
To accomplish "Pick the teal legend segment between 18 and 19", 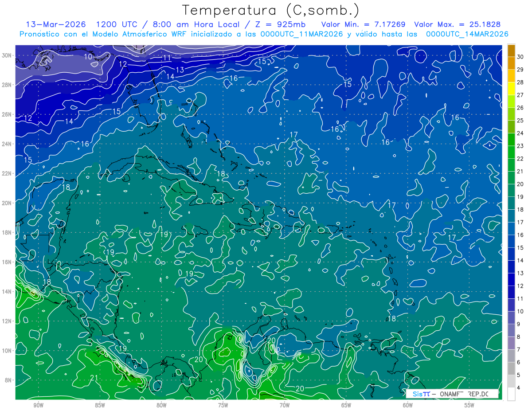I will (511, 203).
